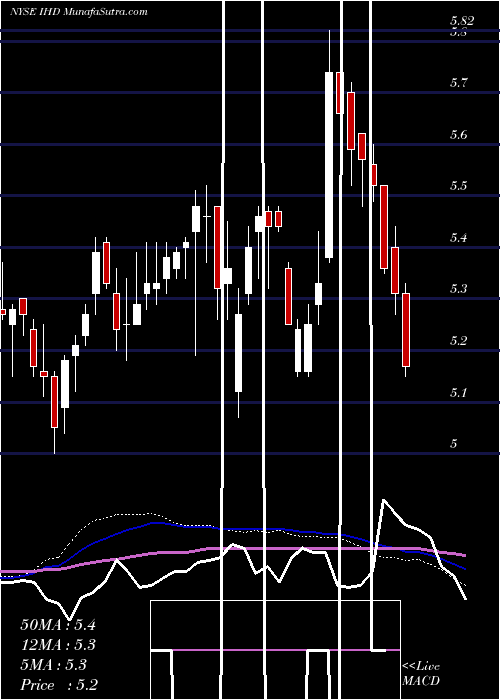The image size is (500, 700).
Task: Click the 5MA : 5.3 readout
Action: tap(54, 665)
